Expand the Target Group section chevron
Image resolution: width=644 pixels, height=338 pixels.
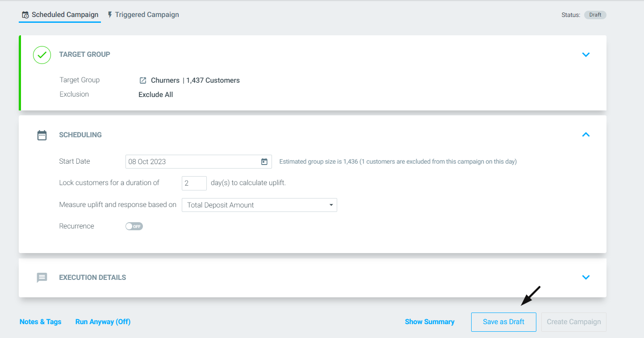[x=586, y=55]
